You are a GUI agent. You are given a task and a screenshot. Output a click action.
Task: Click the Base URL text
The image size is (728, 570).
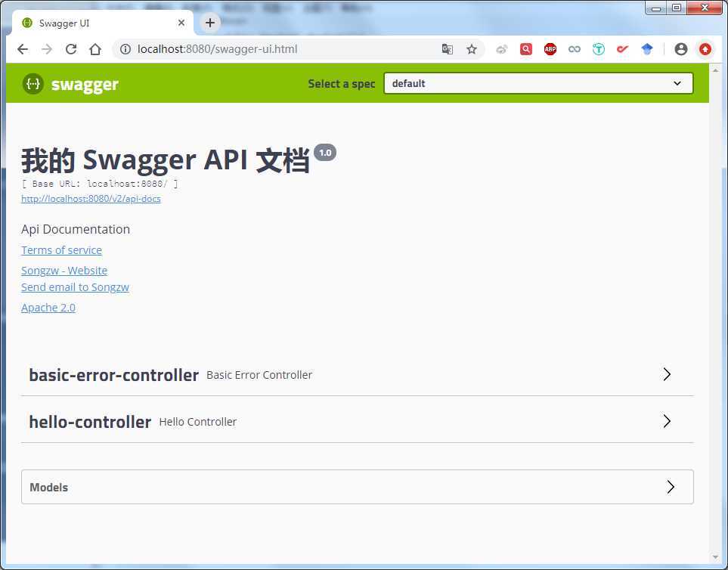[x=100, y=184]
